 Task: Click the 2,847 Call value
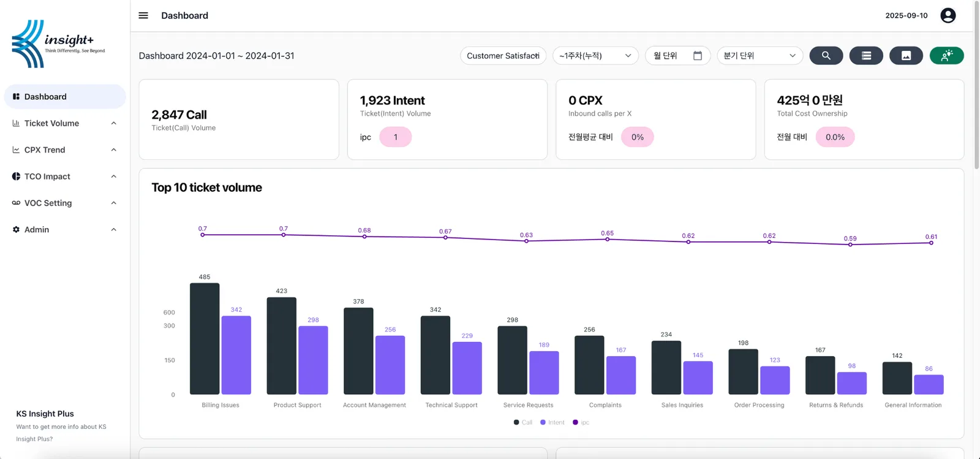(x=179, y=115)
